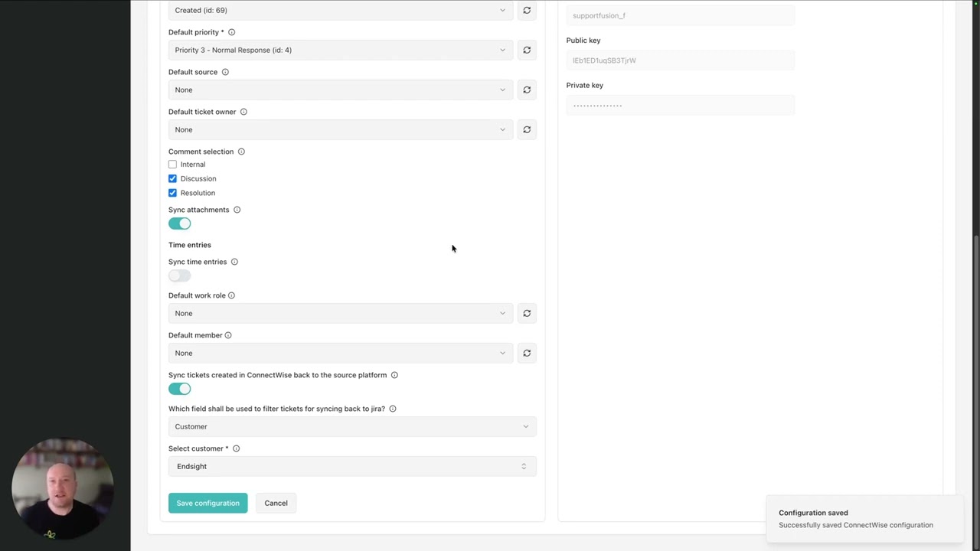This screenshot has width=980, height=551.
Task: Click the Configuration saved notification
Action: (864, 519)
